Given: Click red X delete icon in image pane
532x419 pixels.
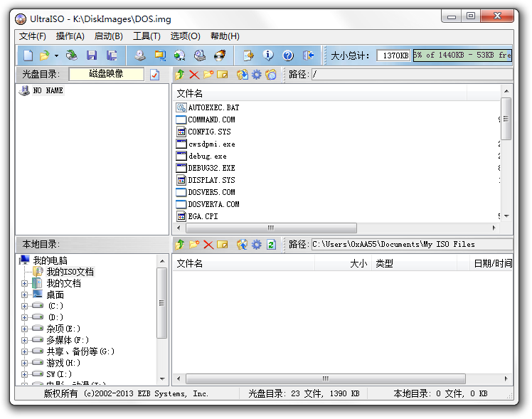Looking at the screenshot, I should coord(194,75).
